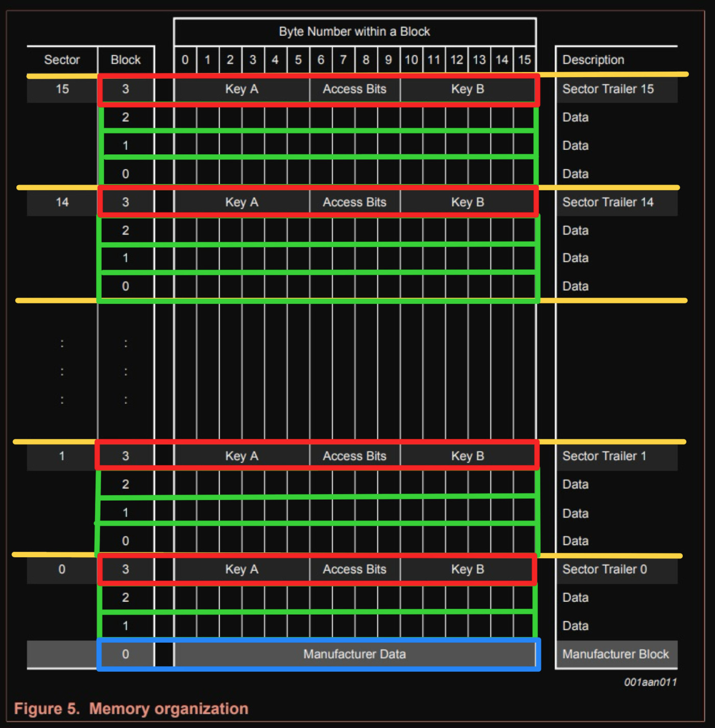Click the Block column header
715x728 pixels.
[x=126, y=60]
